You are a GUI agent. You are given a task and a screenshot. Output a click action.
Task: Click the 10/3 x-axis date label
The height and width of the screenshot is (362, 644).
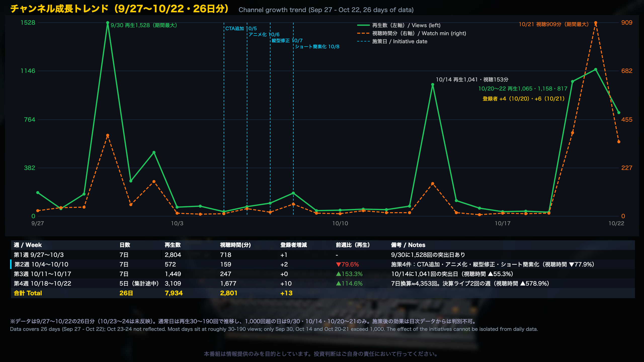pos(177,223)
